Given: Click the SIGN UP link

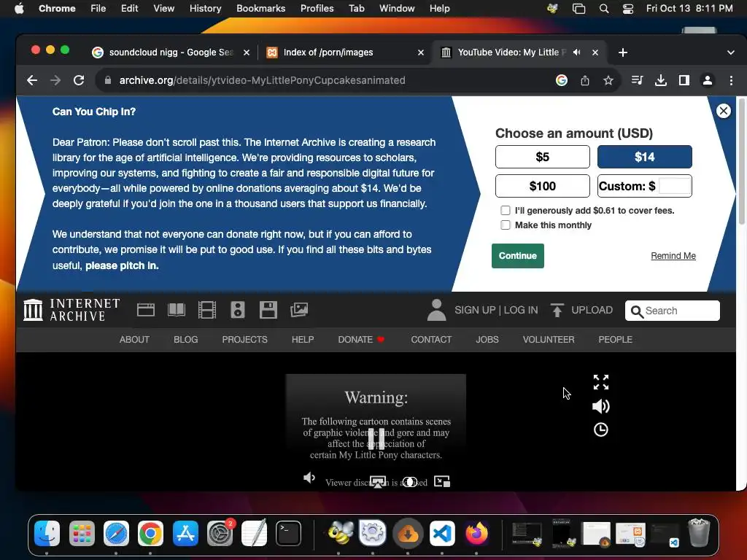Looking at the screenshot, I should [475, 310].
